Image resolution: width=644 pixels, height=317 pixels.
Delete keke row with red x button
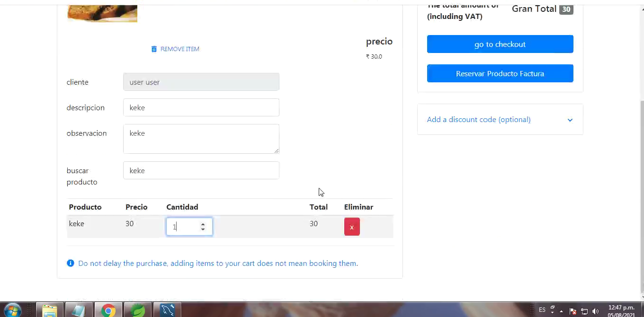tap(352, 227)
